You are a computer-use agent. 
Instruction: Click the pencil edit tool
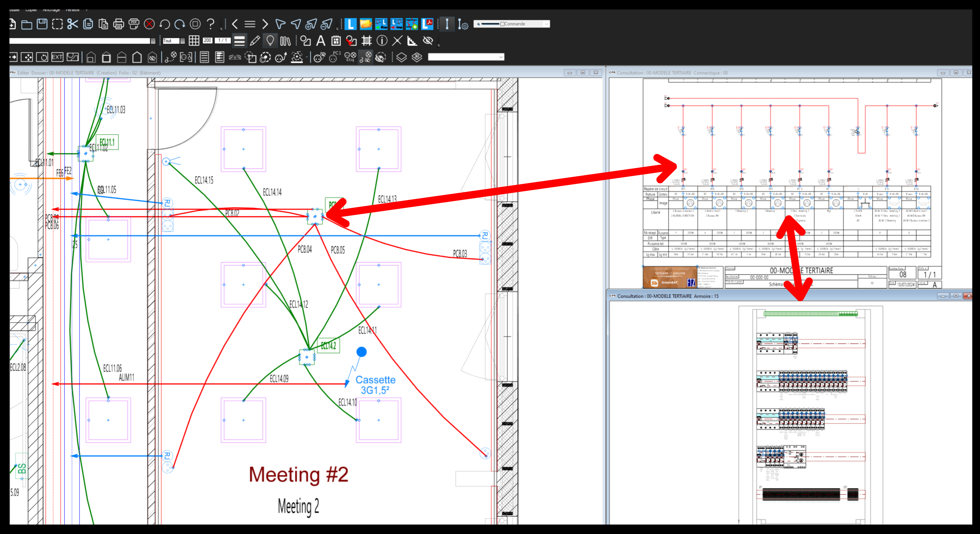255,40
